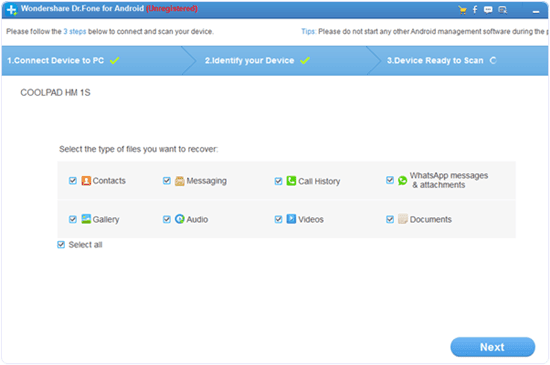
Task: Open the Facebook share icon
Action: 475,9
